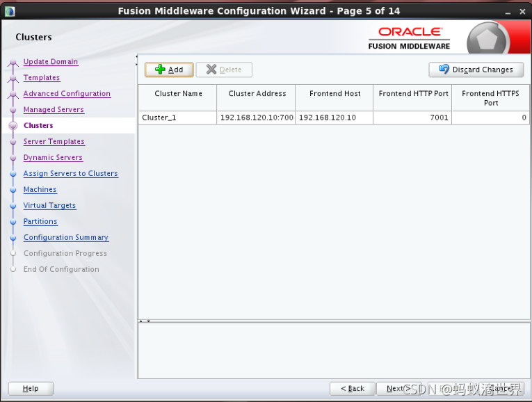Click the Managed Servers step bullet
532x402 pixels.
click(13, 110)
